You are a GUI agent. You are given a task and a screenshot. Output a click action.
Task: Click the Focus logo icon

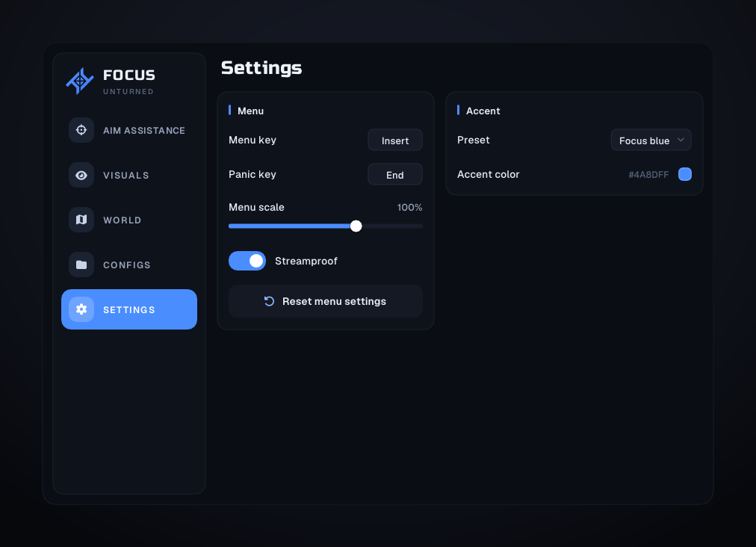click(x=80, y=81)
